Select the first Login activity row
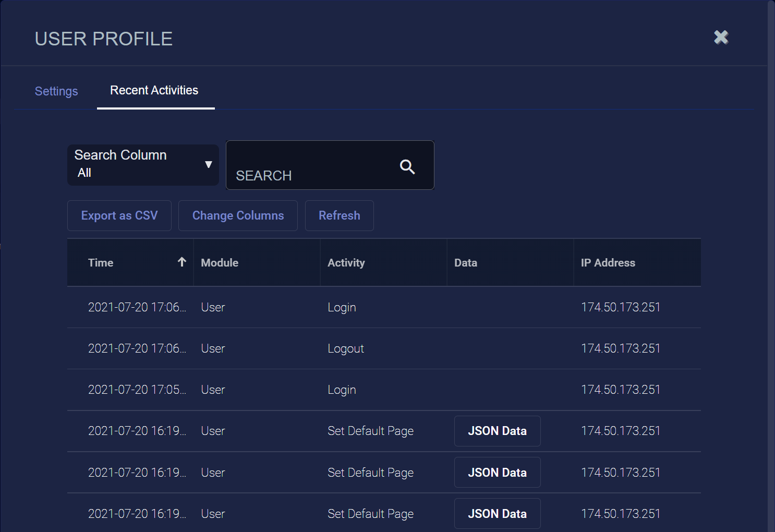The width and height of the screenshot is (775, 532). [342, 307]
